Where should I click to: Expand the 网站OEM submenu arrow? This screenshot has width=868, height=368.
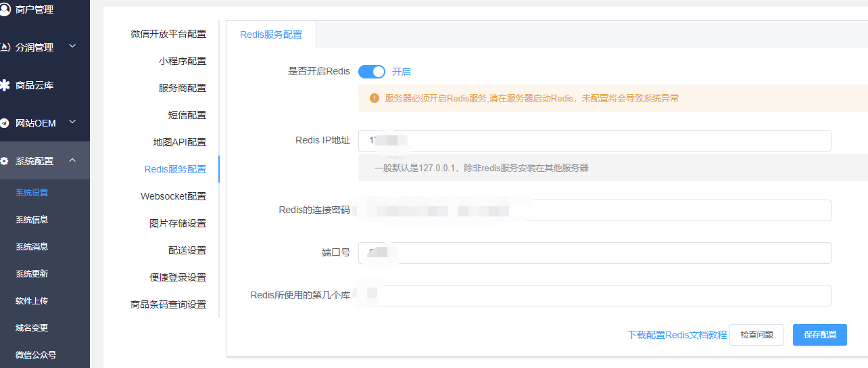coord(72,122)
